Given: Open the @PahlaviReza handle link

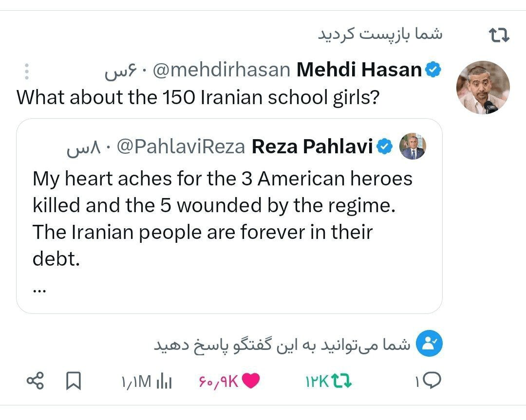Looking at the screenshot, I should coord(181,146).
